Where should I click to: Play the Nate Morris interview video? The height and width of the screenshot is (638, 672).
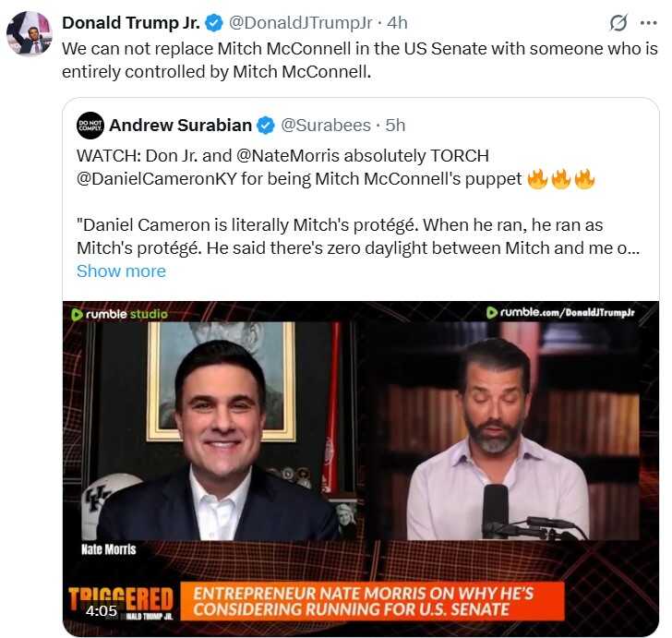pyautogui.click(x=361, y=469)
